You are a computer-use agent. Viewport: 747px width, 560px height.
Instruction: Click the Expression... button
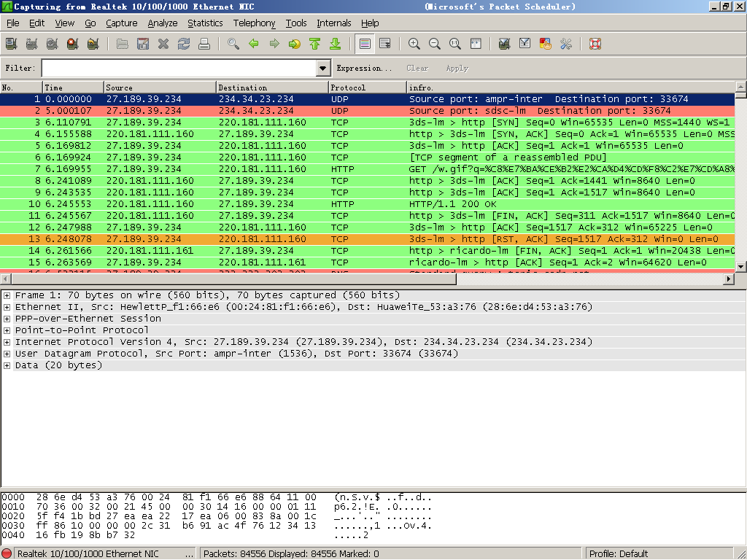[365, 68]
